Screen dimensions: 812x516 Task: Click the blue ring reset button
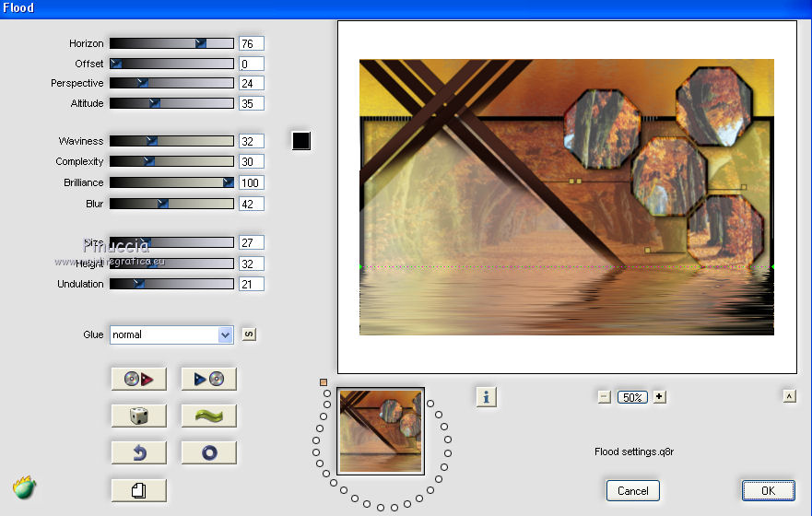[208, 452]
